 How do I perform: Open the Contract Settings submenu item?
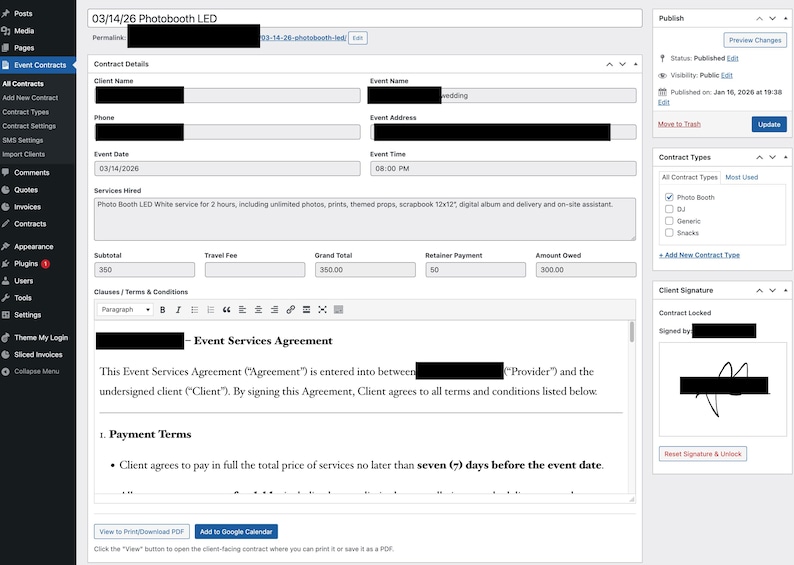[x=29, y=126]
